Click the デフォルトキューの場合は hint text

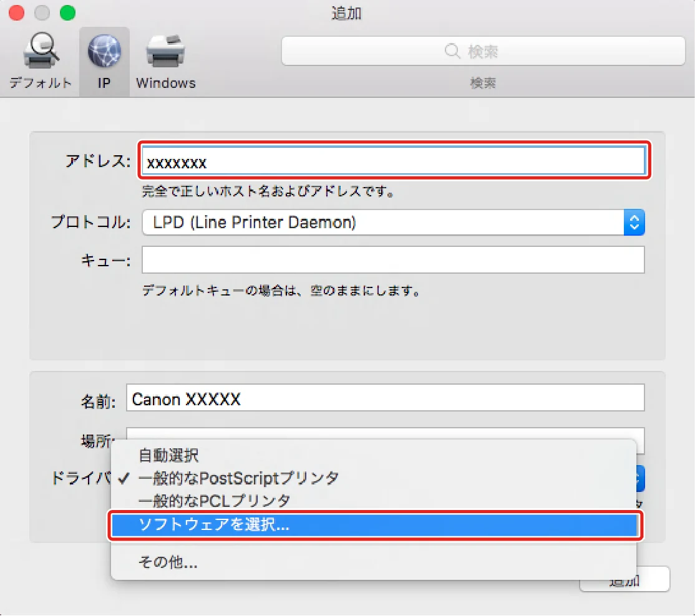281,291
